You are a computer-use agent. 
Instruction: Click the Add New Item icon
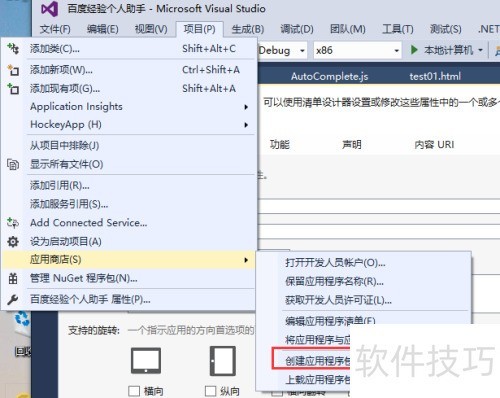coord(13,70)
